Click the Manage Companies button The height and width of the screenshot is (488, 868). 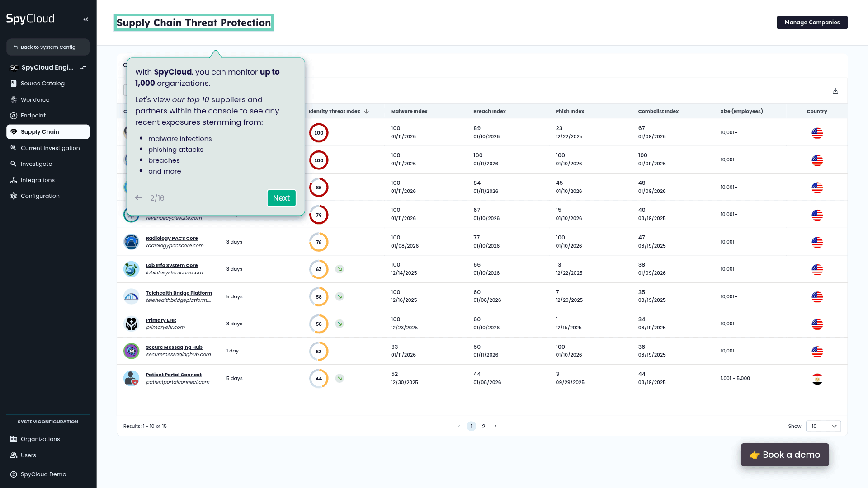(812, 23)
